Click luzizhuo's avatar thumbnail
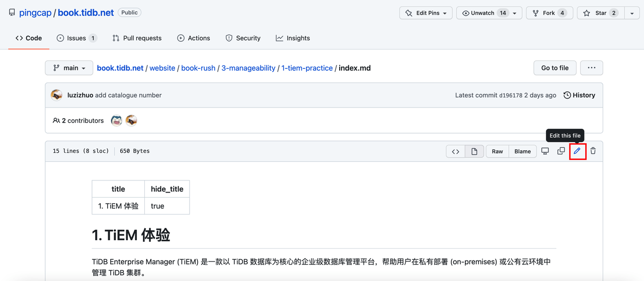The height and width of the screenshot is (281, 644). pos(56,95)
